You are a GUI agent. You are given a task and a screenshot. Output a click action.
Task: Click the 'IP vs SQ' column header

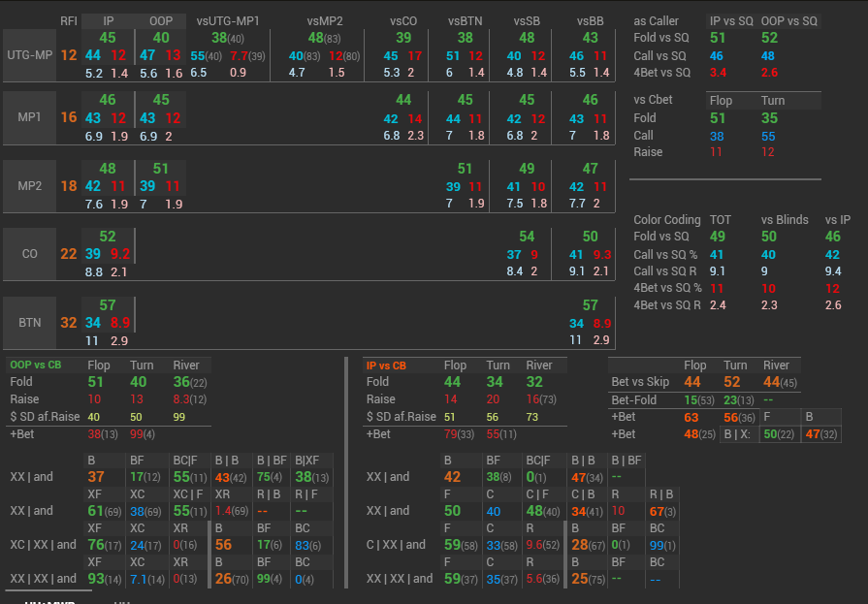pyautogui.click(x=730, y=20)
